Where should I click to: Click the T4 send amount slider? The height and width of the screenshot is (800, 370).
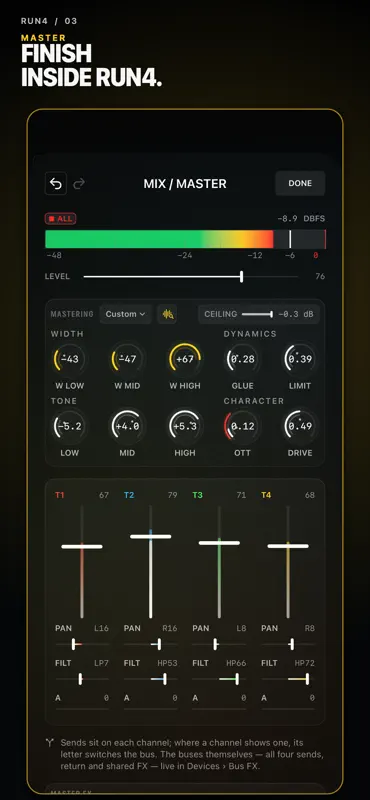coord(288,709)
